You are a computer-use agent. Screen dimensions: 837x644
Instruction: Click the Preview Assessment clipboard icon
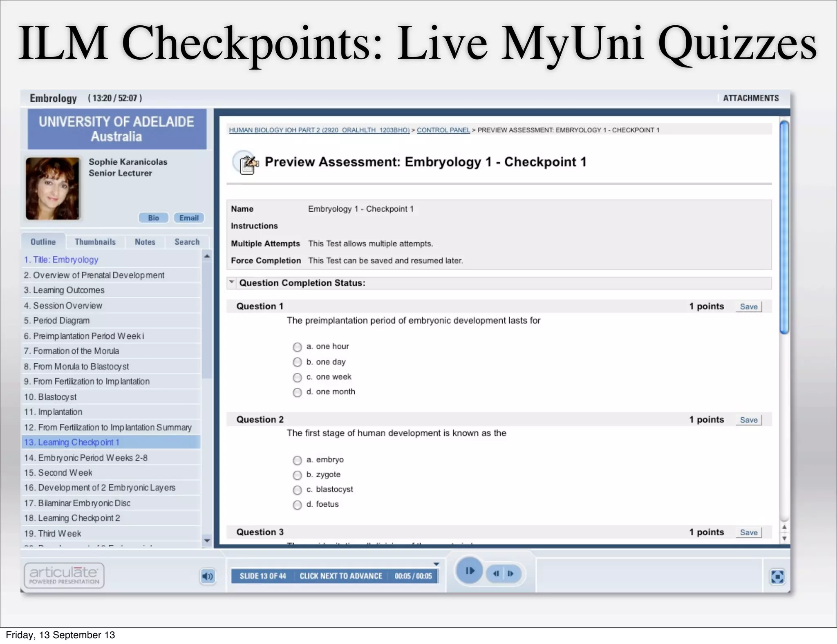(246, 163)
